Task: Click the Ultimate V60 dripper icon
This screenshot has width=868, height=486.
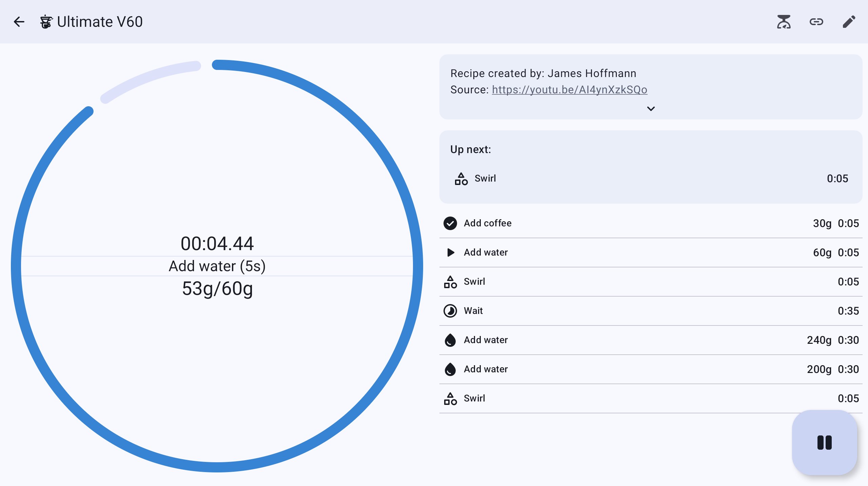Action: (x=46, y=22)
